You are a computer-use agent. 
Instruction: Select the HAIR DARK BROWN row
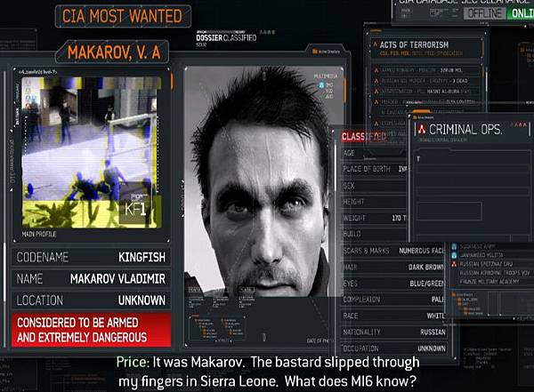coord(393,268)
